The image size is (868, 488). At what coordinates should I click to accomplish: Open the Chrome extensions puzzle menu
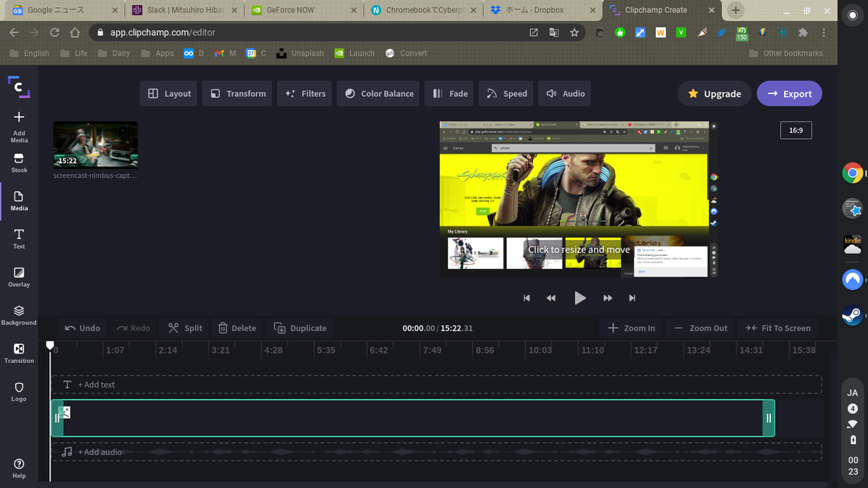pos(803,33)
